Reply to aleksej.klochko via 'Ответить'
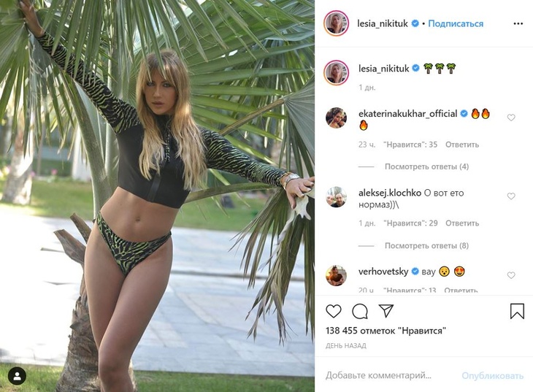 tap(462, 223)
